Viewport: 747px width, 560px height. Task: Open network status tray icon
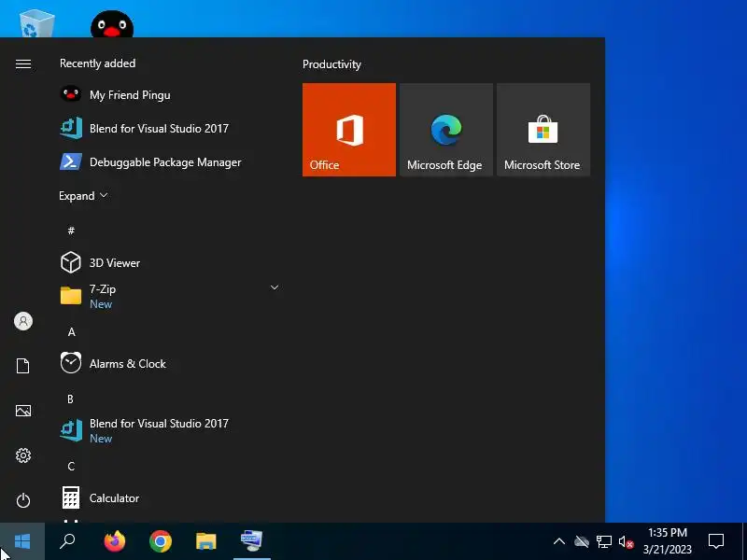pyautogui.click(x=603, y=541)
